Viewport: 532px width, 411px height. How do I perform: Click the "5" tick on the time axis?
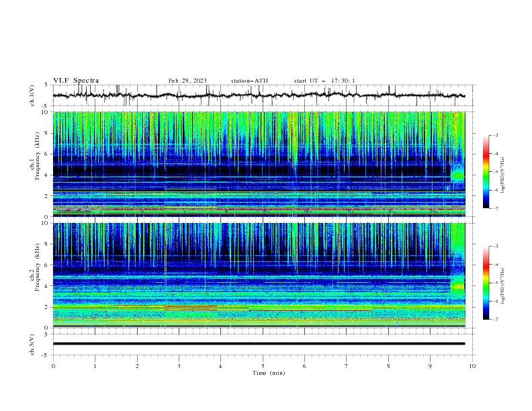point(263,366)
